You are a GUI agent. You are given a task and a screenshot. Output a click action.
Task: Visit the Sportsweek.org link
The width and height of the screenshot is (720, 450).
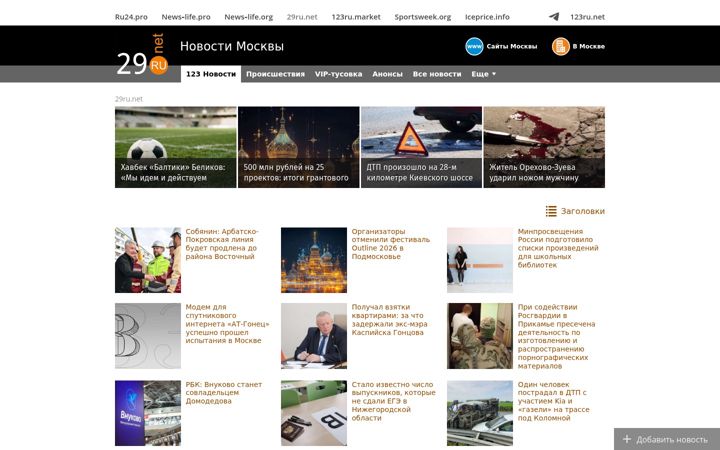pos(422,17)
